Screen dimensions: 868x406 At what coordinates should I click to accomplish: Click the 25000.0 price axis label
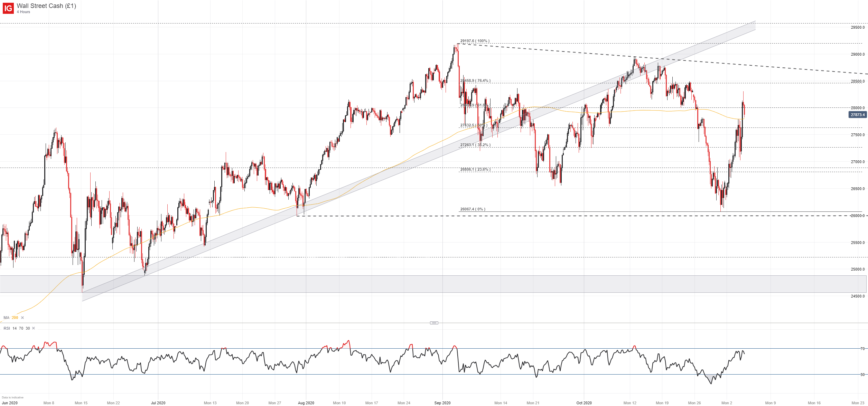click(x=858, y=269)
